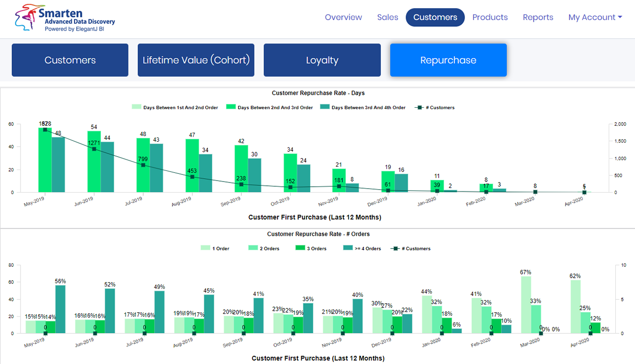Click the Feb-2020 41% bar
635x364 pixels.
[476, 316]
